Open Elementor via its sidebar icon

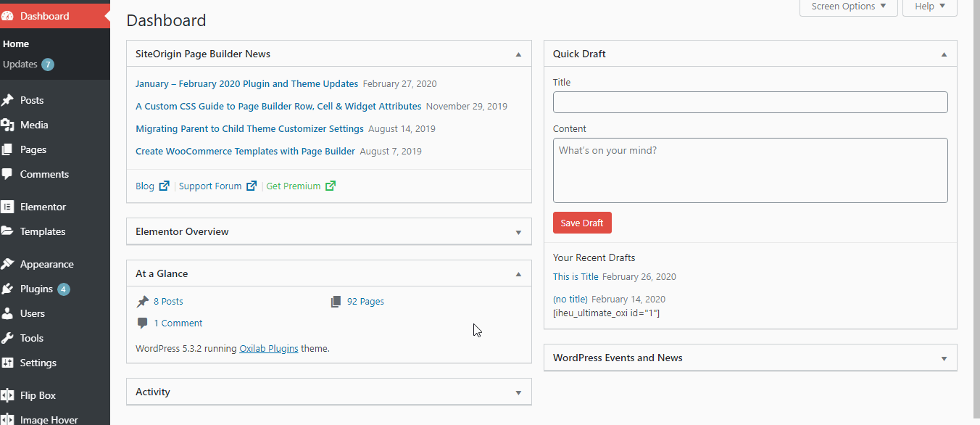pyautogui.click(x=7, y=207)
